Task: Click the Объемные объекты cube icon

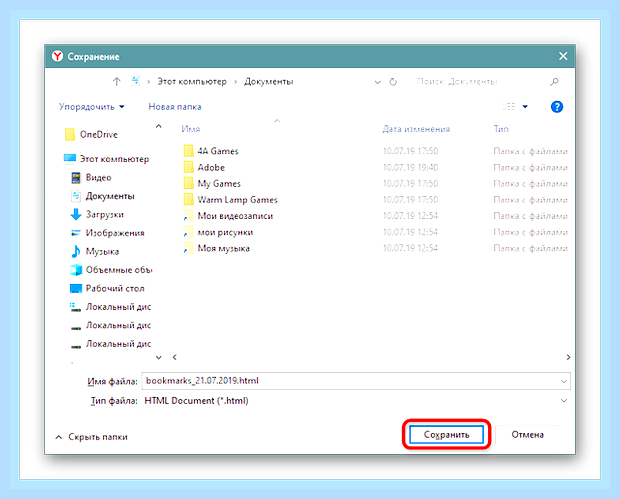Action: [76, 270]
